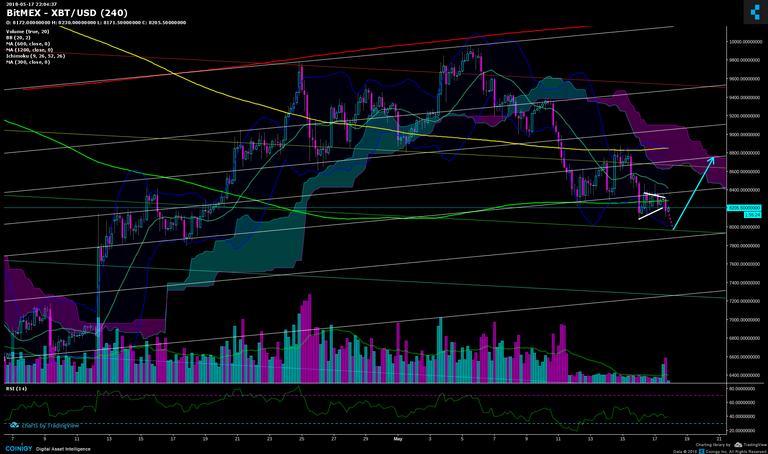Image resolution: width=768 pixels, height=454 pixels.
Task: Click date '25' on the time axis
Action: tap(301, 439)
